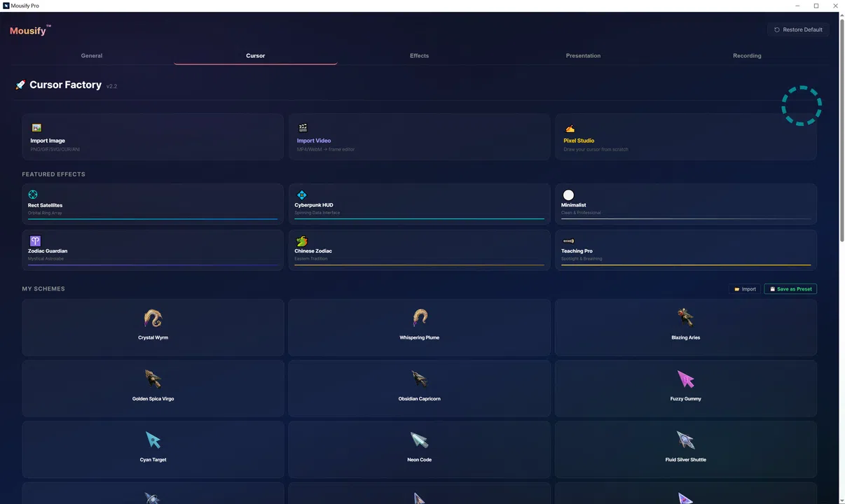This screenshot has height=504, width=845.
Task: Click the v2.2 version label
Action: [111, 86]
